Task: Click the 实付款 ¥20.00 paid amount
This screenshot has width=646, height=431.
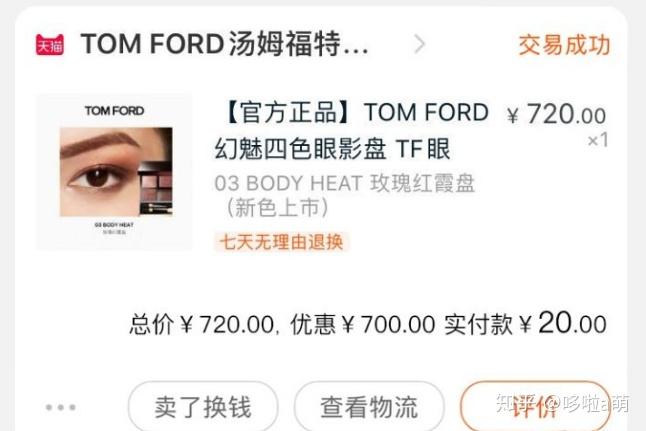Action: coord(525,323)
